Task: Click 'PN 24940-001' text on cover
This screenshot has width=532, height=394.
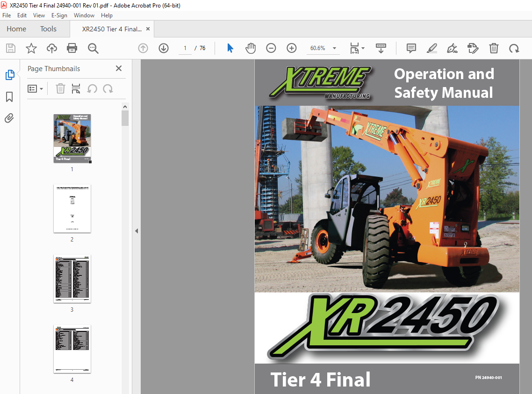Action: point(488,377)
